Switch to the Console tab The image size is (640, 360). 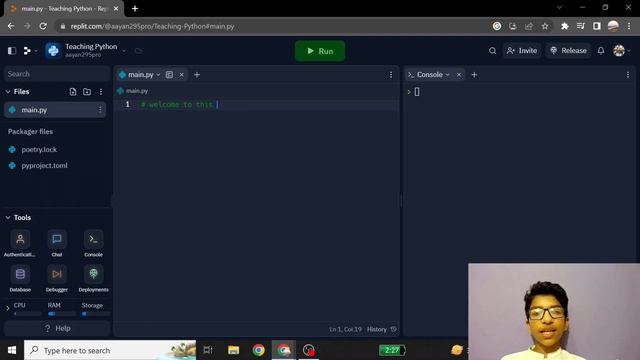(x=430, y=75)
